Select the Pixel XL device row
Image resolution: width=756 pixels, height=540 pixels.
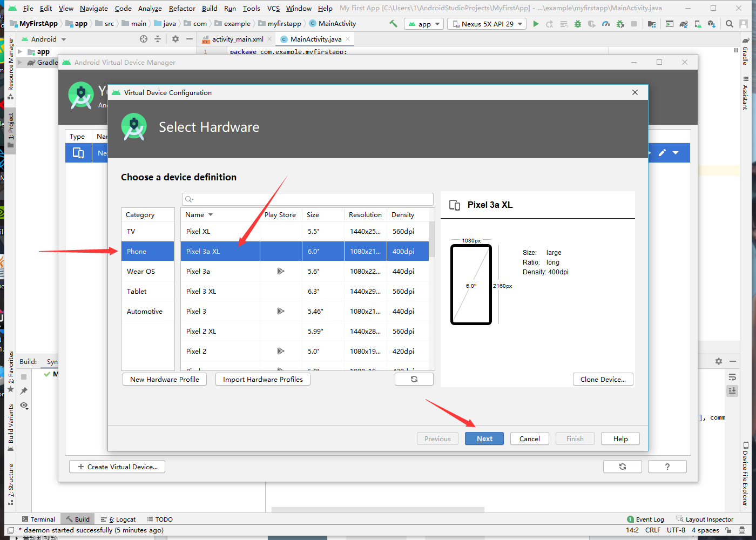pyautogui.click(x=305, y=231)
